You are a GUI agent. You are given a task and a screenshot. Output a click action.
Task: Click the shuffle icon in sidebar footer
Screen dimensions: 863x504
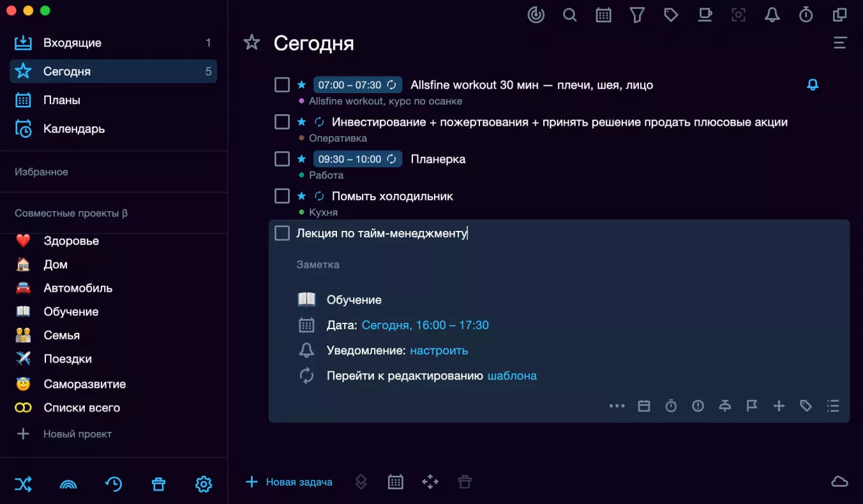23,484
